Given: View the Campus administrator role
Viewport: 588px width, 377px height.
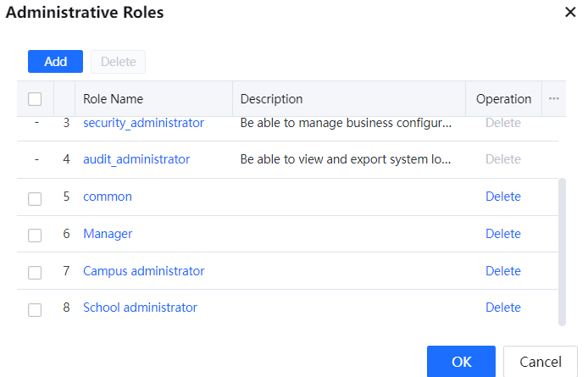Looking at the screenshot, I should point(143,271).
